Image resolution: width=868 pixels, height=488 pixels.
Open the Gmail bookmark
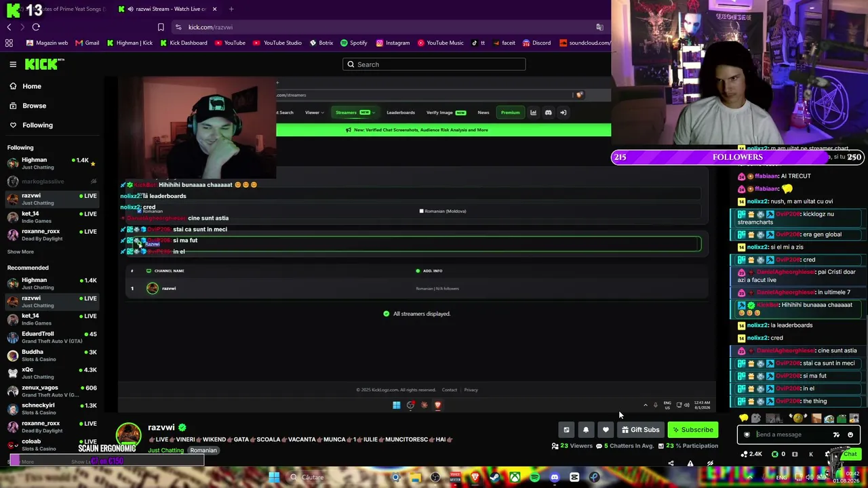[87, 43]
